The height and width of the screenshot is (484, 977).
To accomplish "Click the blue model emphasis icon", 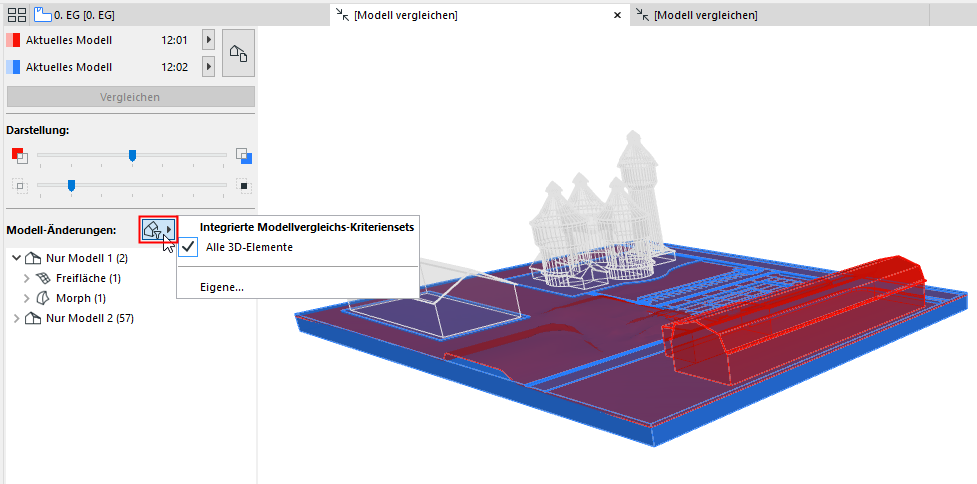I will 244,156.
